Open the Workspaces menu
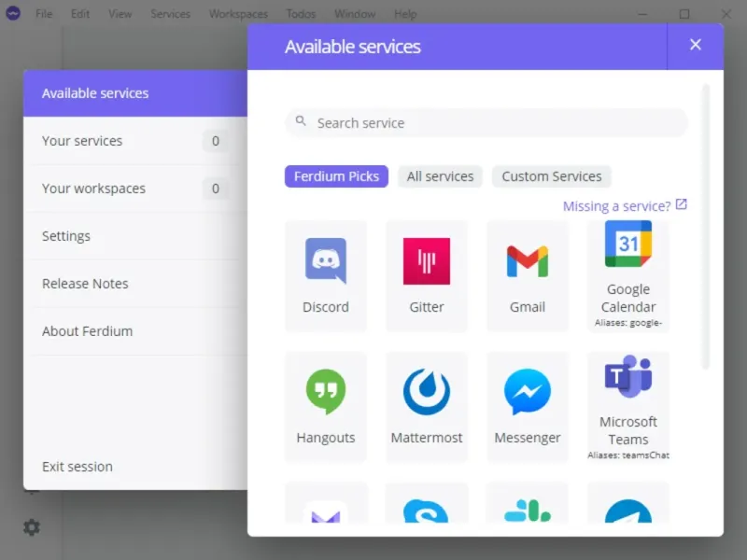The image size is (747, 560). pos(238,14)
